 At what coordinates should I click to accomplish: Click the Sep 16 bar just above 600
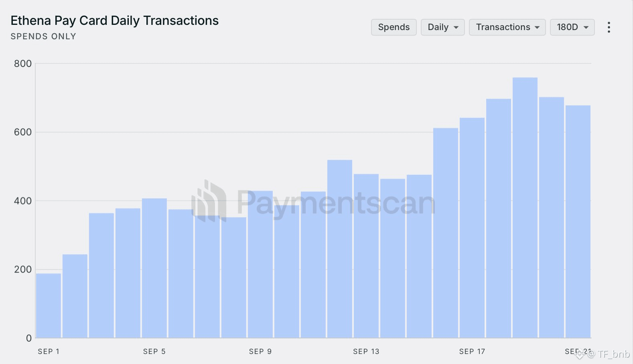[446, 233]
